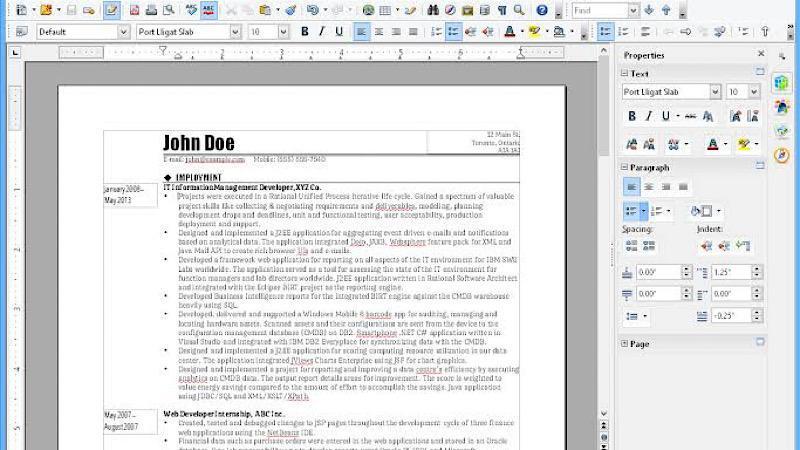Viewport: 800px width, 450px height.
Task: Toggle AutoSpellcheck in the toolbar
Action: pos(208,10)
